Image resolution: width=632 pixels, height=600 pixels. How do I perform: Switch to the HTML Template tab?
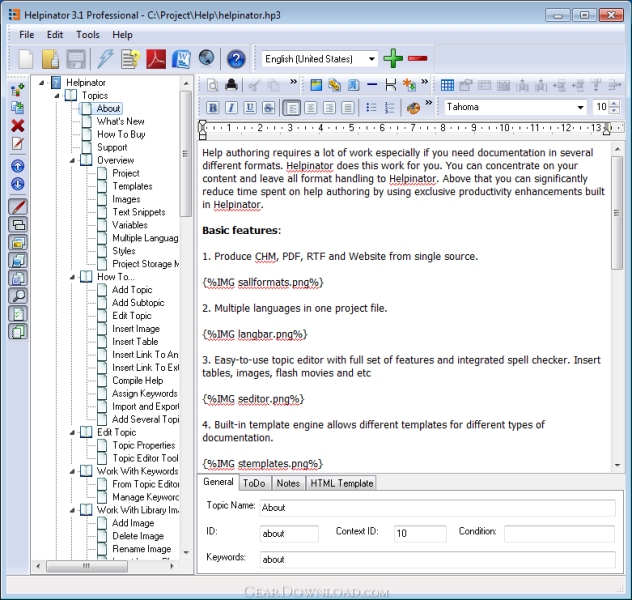(342, 483)
